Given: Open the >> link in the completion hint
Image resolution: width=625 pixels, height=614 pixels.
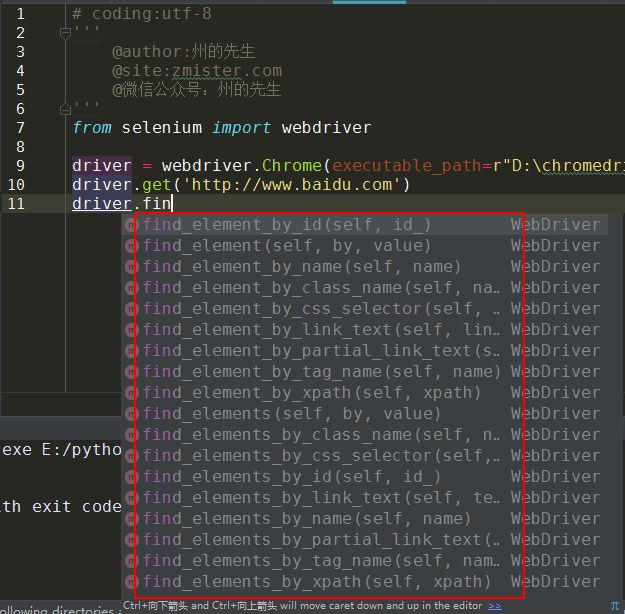Looking at the screenshot, I should [x=495, y=606].
